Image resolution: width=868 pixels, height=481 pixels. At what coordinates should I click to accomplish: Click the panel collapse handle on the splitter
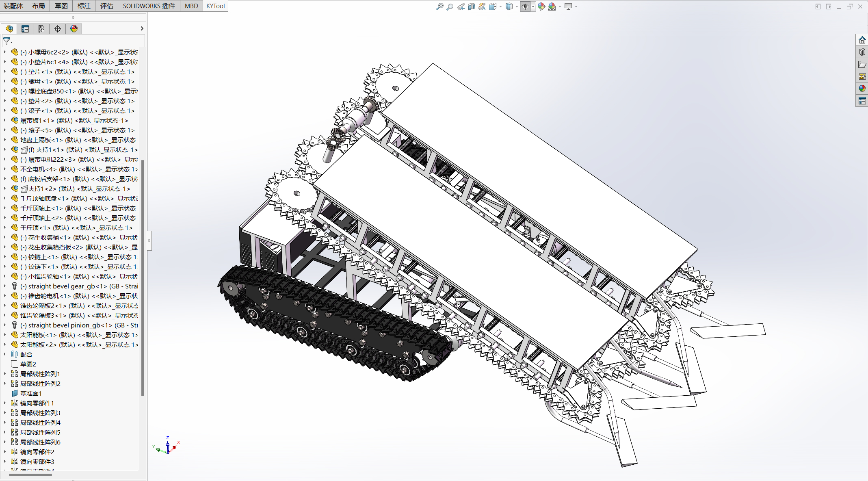(149, 240)
